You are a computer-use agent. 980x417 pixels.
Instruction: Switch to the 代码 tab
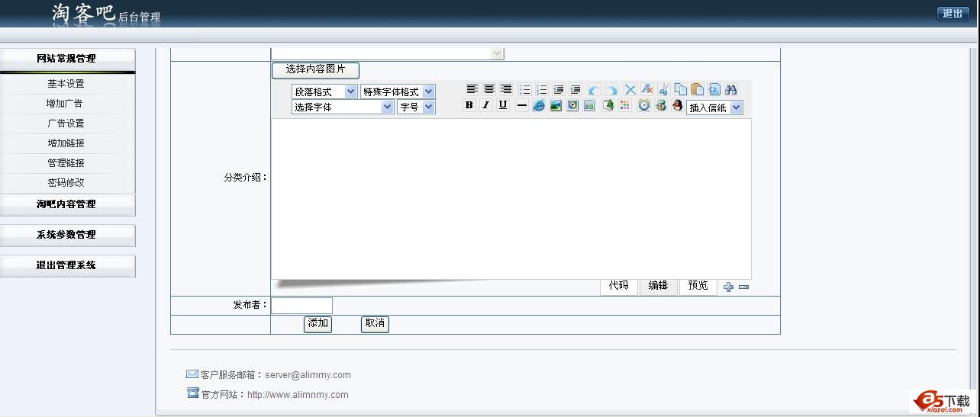coord(618,286)
